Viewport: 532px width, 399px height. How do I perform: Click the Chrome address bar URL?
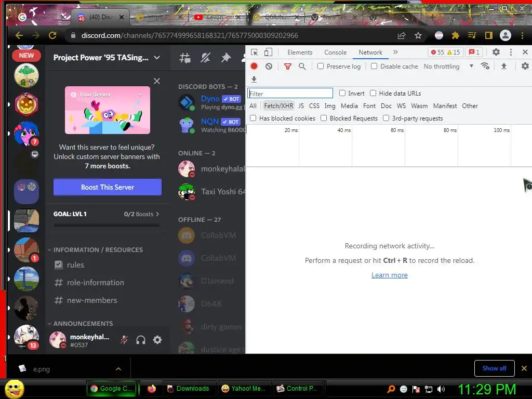pyautogui.click(x=190, y=35)
